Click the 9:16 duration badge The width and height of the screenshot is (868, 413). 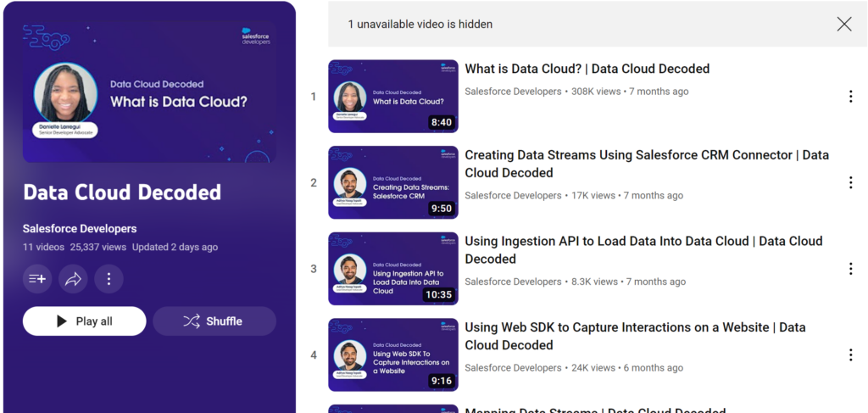[441, 381]
